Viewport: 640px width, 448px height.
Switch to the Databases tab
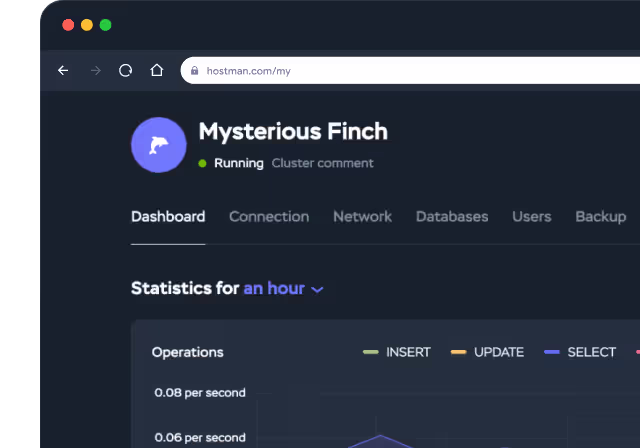[452, 217]
